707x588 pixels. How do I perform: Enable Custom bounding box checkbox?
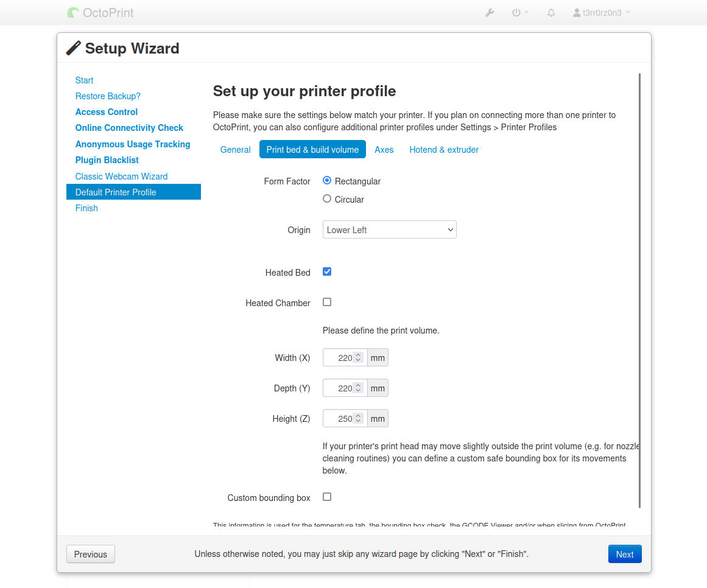point(327,497)
